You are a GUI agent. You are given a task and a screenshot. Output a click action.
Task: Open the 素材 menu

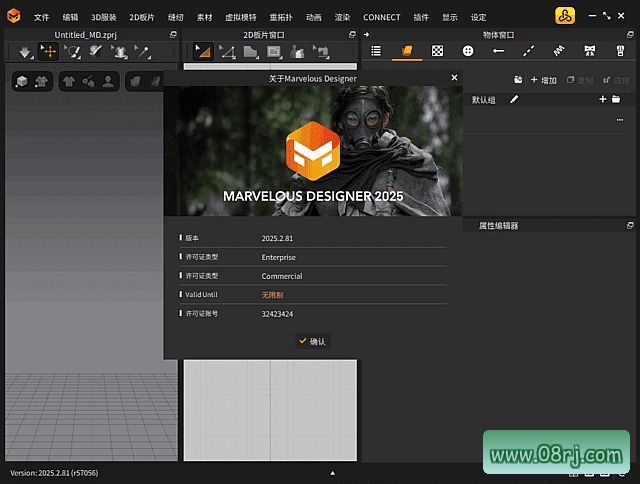tap(204, 17)
